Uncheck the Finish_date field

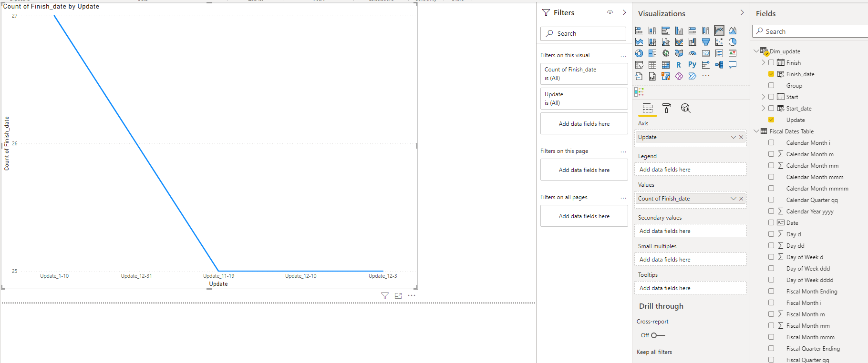click(771, 74)
